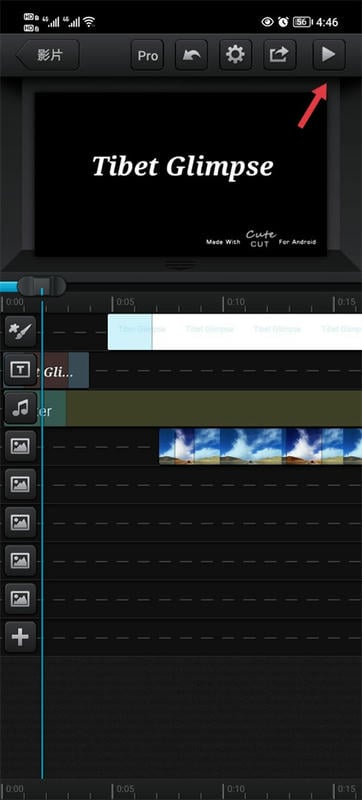Select the self-draw brush track icon
Screen dimensions: 362x800
coord(20,332)
